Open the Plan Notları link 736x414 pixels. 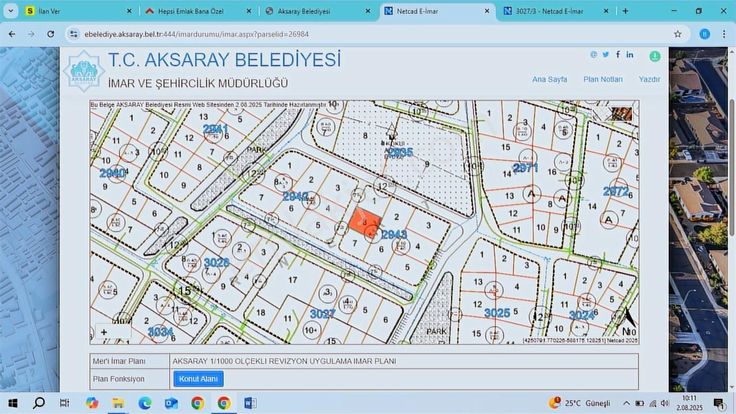(x=603, y=78)
